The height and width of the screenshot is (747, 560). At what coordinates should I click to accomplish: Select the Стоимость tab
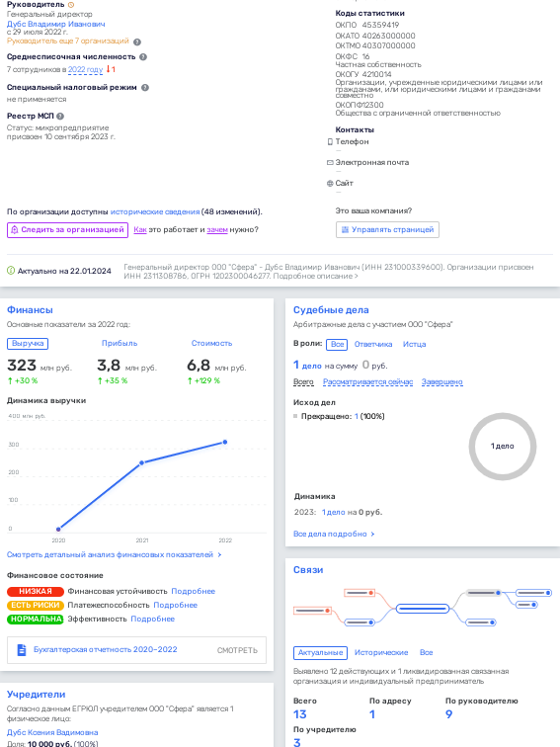(212, 343)
